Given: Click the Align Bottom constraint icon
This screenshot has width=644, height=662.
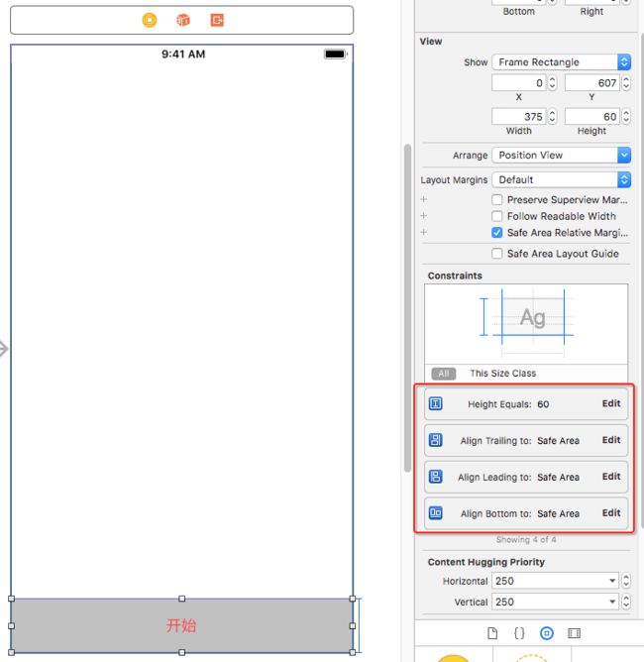Looking at the screenshot, I should pyautogui.click(x=436, y=513).
